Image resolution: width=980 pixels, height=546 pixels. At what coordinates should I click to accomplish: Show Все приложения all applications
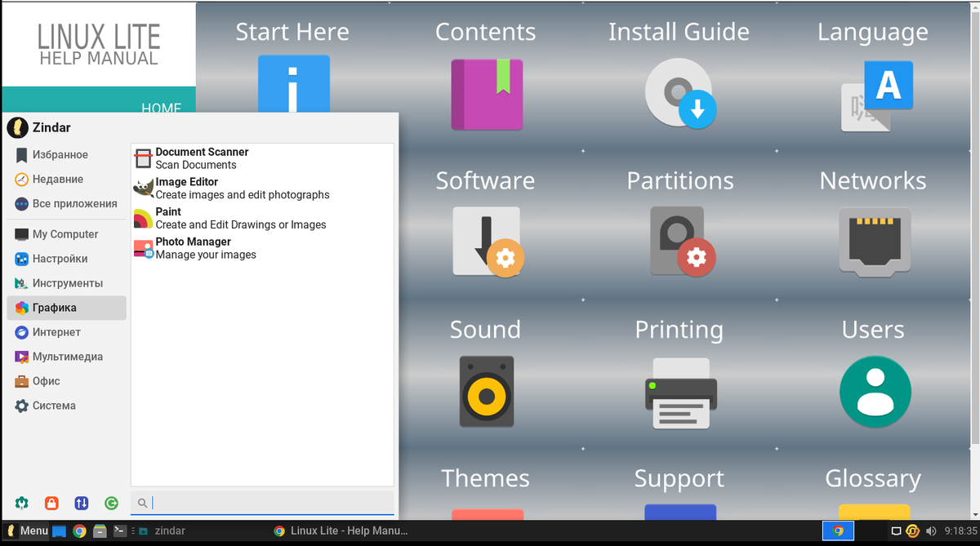coord(66,204)
